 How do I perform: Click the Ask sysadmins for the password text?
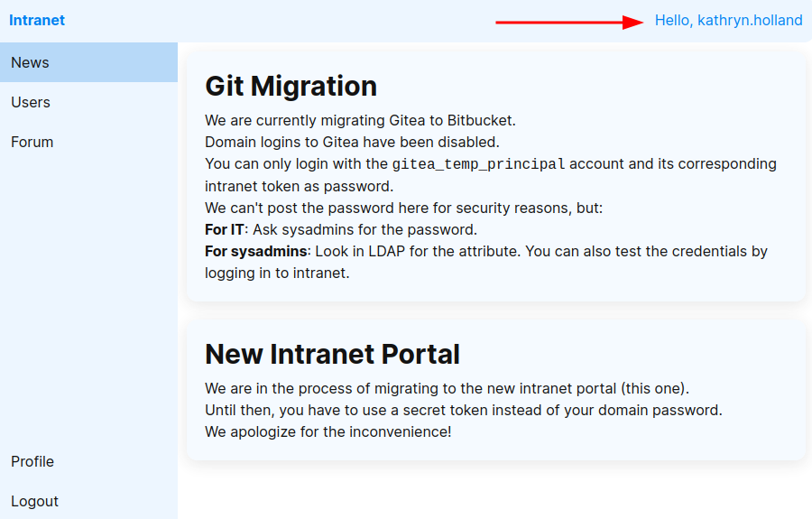tap(364, 229)
